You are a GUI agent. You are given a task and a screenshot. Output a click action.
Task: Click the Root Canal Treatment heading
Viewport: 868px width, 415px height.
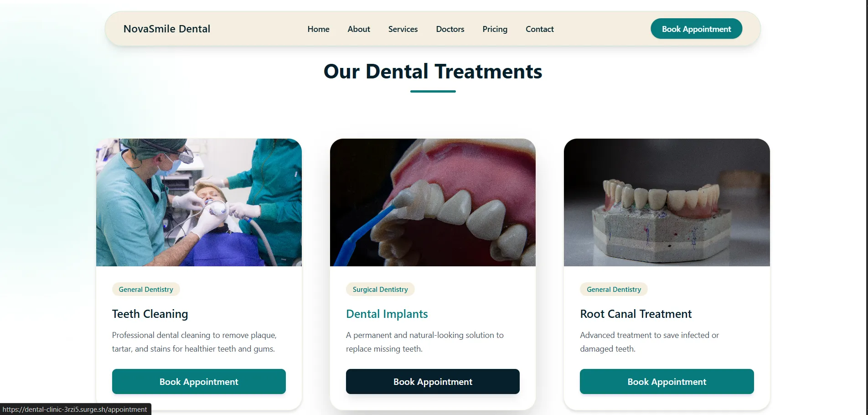click(635, 314)
